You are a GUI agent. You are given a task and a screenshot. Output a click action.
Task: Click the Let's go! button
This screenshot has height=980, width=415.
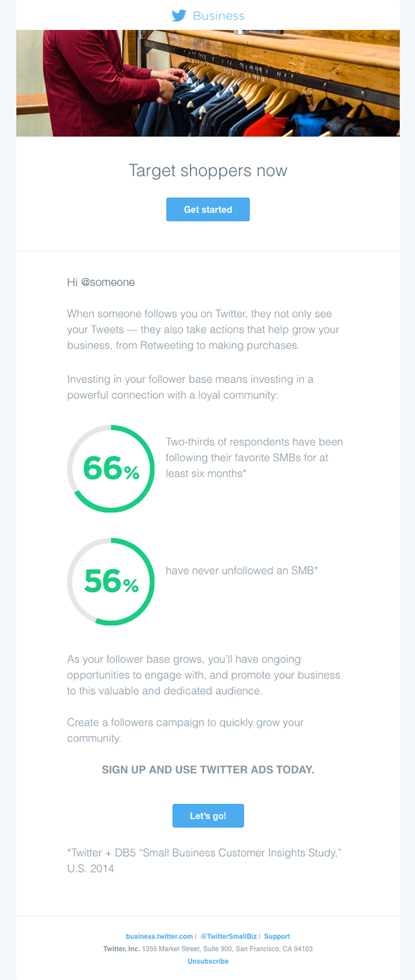click(208, 816)
